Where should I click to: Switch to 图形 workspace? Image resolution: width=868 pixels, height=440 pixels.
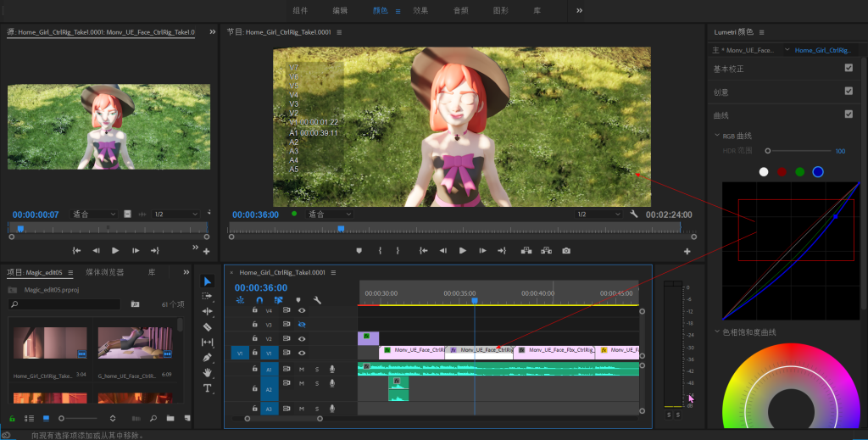[500, 10]
